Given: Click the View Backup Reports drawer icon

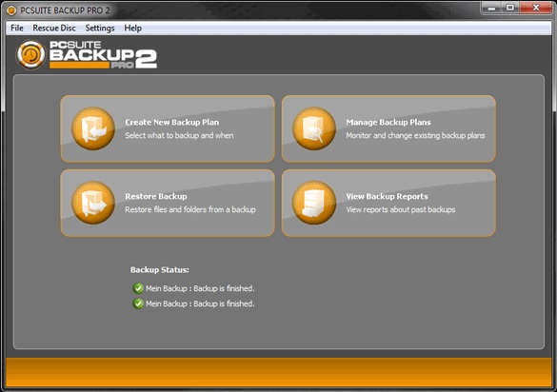Looking at the screenshot, I should click(x=314, y=203).
